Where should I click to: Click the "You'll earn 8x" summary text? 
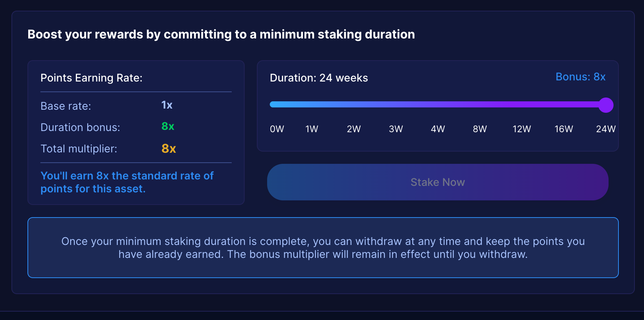127,182
